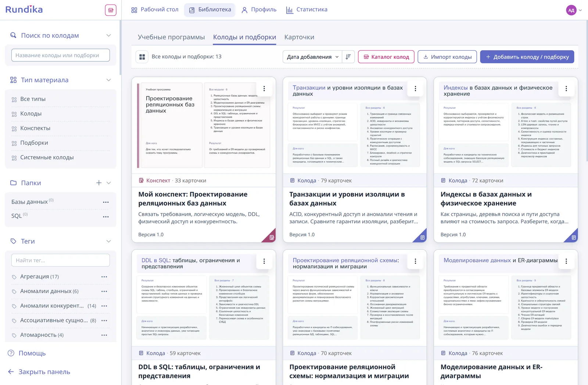The width and height of the screenshot is (588, 385).
Task: Filter by Системные колоды material type
Action: coord(61,157)
